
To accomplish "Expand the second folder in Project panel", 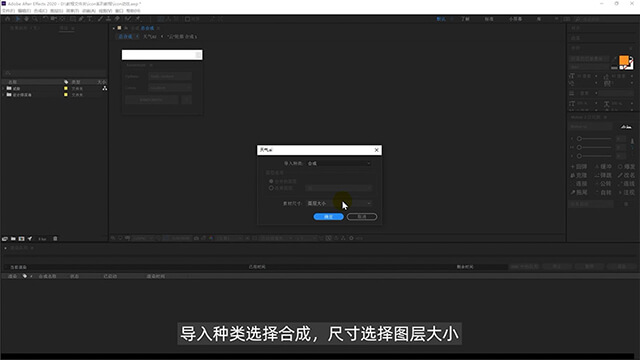I will (x=4, y=95).
